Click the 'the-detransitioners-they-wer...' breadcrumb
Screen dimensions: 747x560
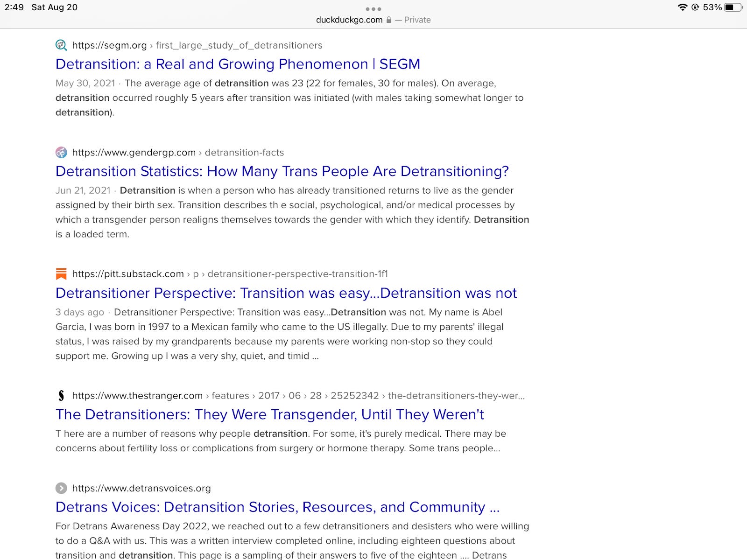[x=456, y=396]
